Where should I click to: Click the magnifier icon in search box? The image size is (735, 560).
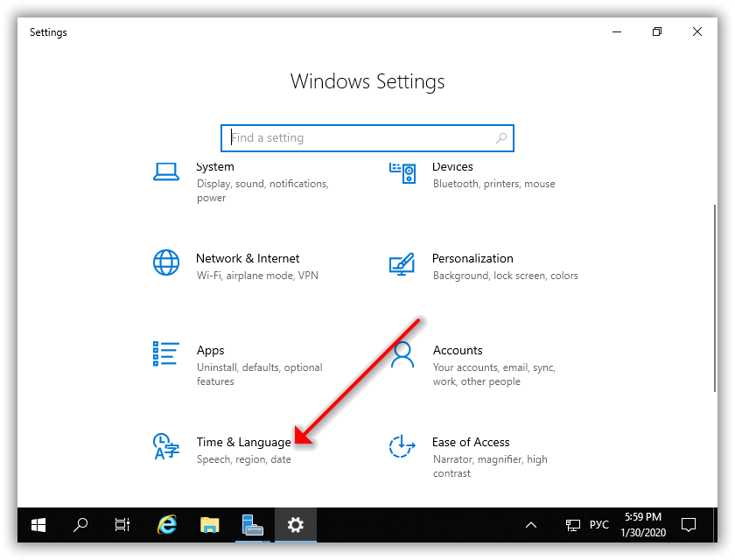tap(501, 138)
